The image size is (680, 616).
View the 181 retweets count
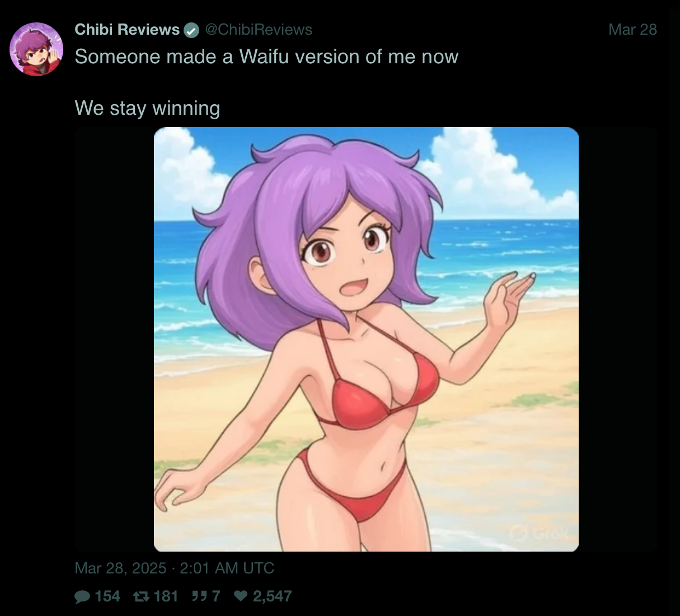pyautogui.click(x=166, y=596)
